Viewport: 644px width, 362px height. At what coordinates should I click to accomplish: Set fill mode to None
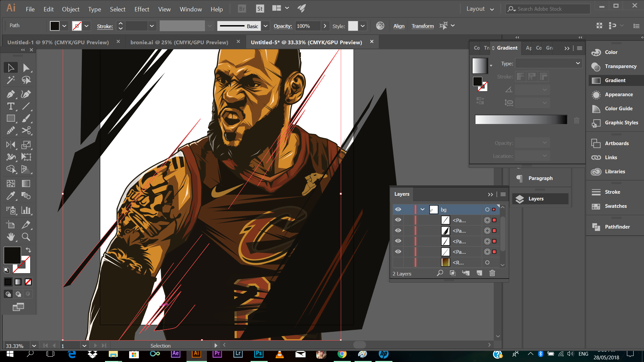(x=28, y=282)
